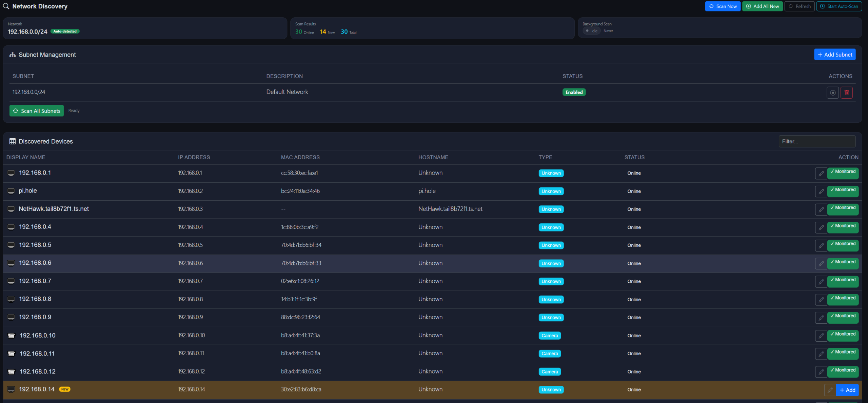Start a scan with Scan Now
This screenshot has height=403, width=868.
point(723,6)
